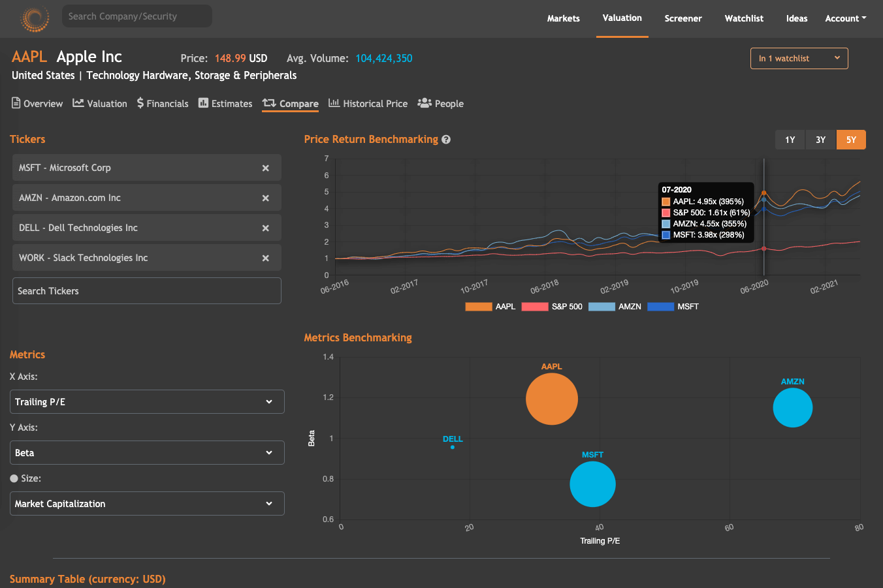Click the AMZN bubble in metrics chart

coord(793,407)
